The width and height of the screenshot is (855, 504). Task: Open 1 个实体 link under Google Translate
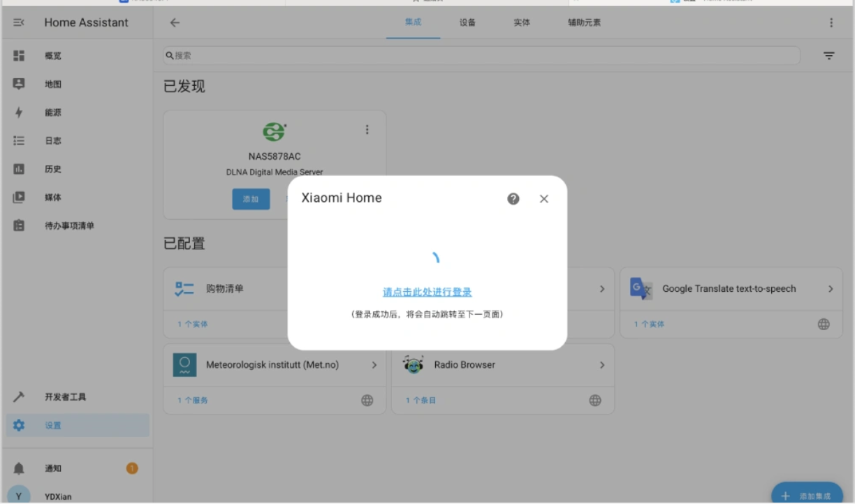pyautogui.click(x=649, y=324)
